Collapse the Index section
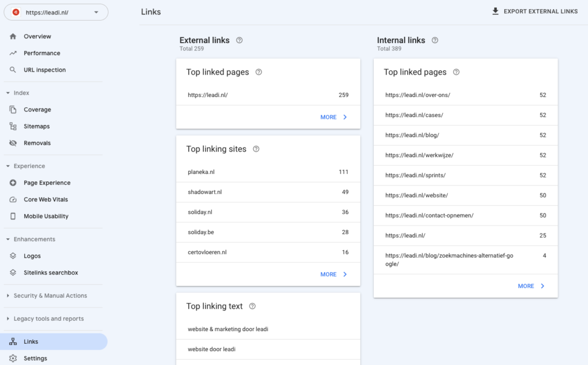The width and height of the screenshot is (588, 365). click(8, 93)
